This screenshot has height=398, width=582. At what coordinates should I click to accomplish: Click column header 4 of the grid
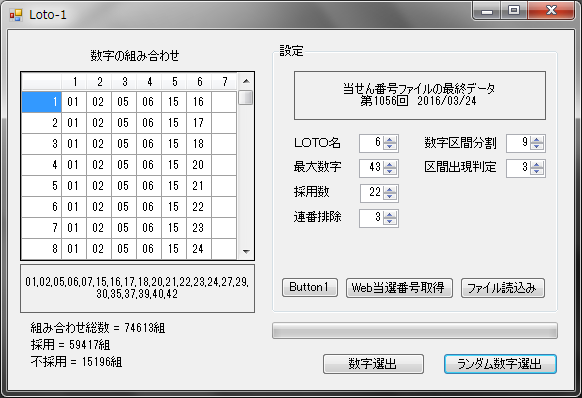(149, 82)
